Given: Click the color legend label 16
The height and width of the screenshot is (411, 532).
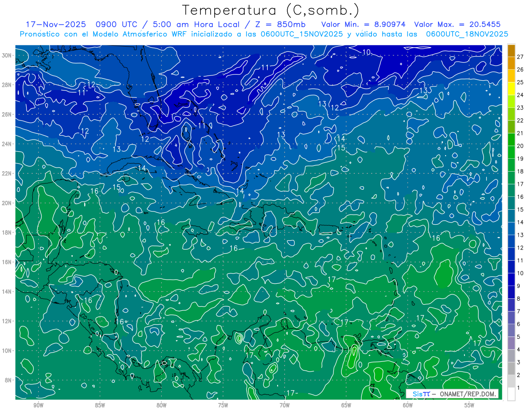Looking at the screenshot, I should click(x=520, y=197).
